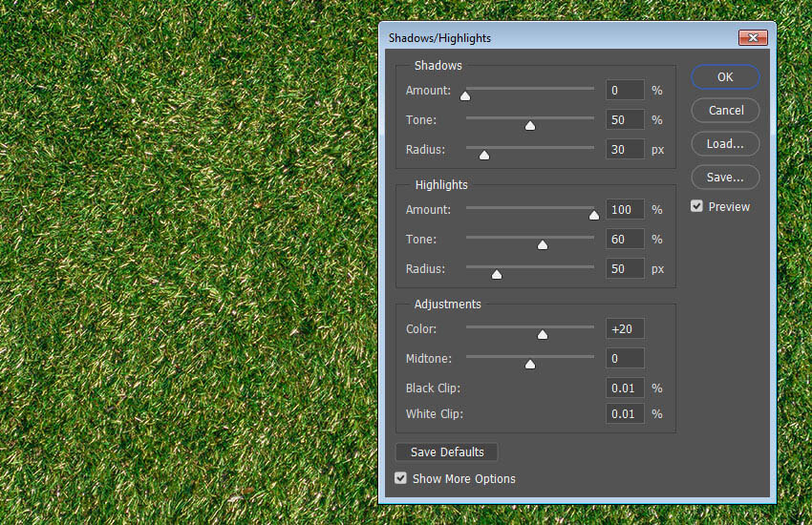Select the White Clip input field
Image resolution: width=812 pixels, height=525 pixels.
pyautogui.click(x=625, y=414)
